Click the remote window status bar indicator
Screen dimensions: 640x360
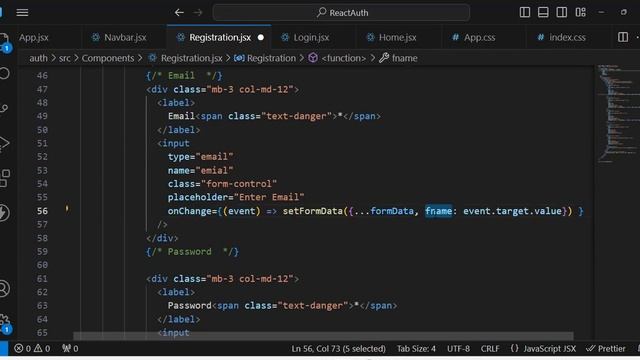coord(3,349)
